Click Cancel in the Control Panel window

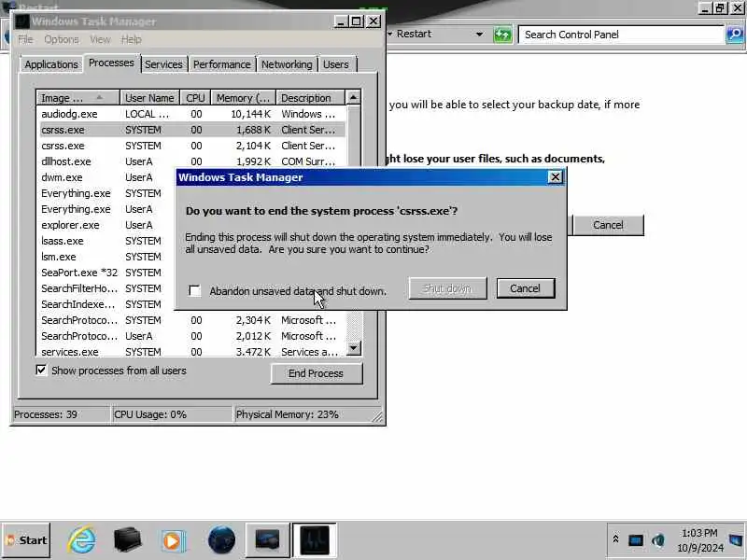[609, 225]
